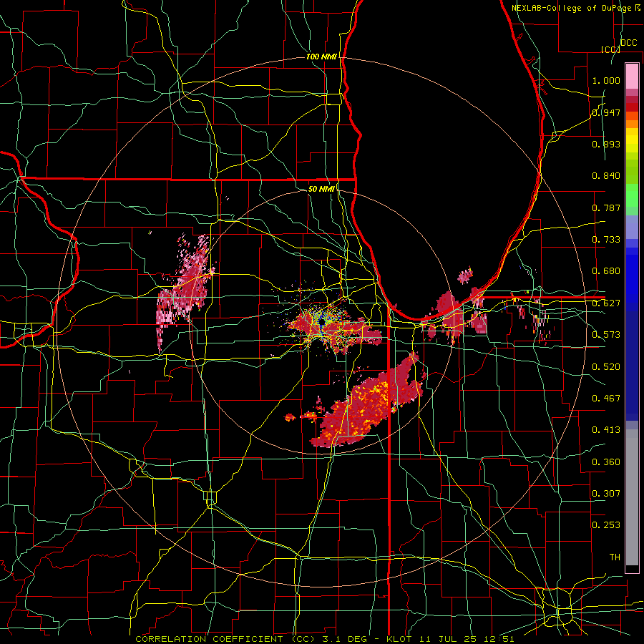This screenshot has height=644, width=644.
Task: Click the 0.893 scale value
Action: (606, 144)
